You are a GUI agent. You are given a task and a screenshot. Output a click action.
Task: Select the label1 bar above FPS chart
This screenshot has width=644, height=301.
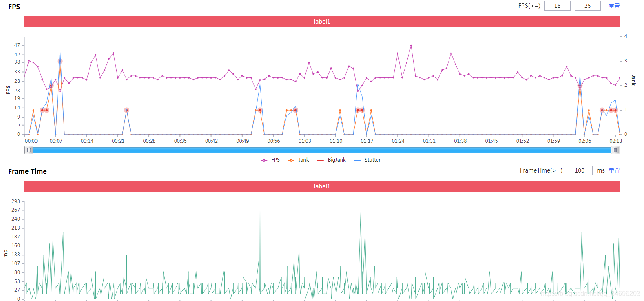coord(322,22)
